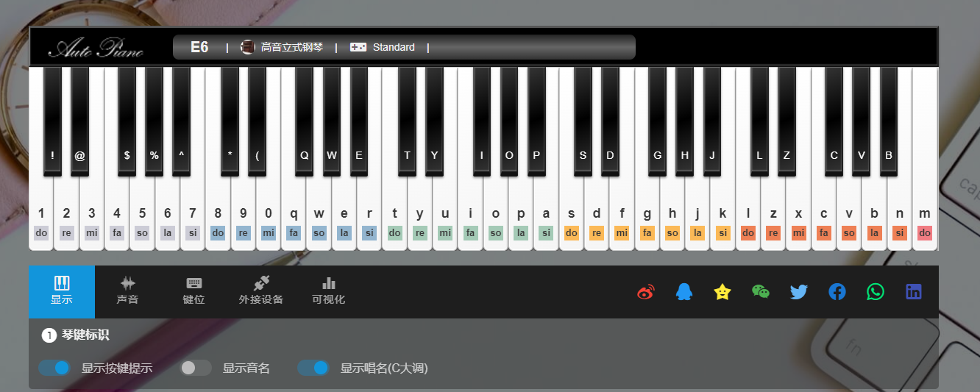The width and height of the screenshot is (980, 392).
Task: Click the Weibo share icon
Action: coord(645,292)
